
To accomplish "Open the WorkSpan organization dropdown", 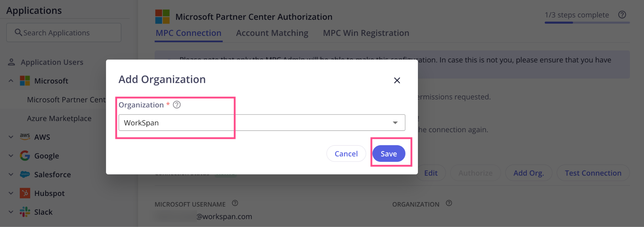I will pyautogui.click(x=262, y=122).
